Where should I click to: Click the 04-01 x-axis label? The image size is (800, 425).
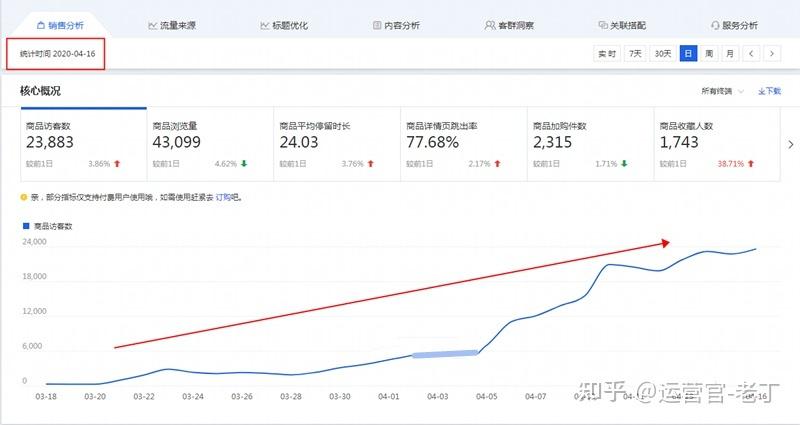tap(389, 396)
